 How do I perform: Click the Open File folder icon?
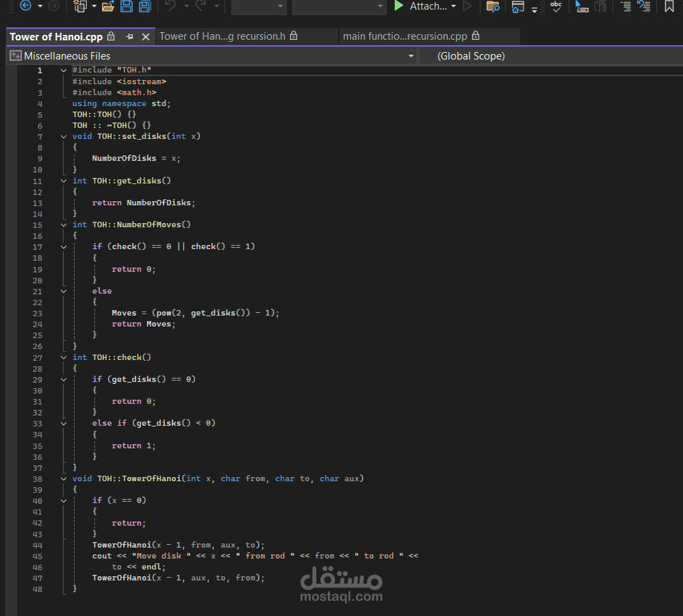[x=108, y=6]
